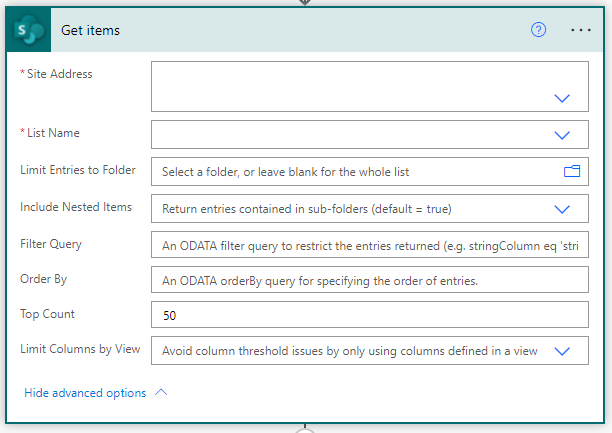Screen dimensions: 612x433
Task: Click the Include Nested Items field text
Action: (307, 209)
